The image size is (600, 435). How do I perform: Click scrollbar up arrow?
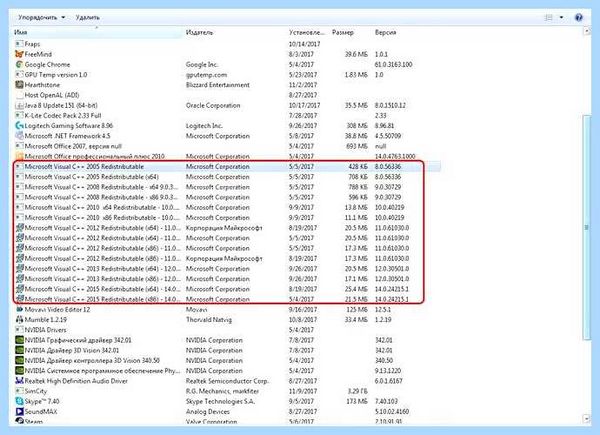pyautogui.click(x=586, y=32)
